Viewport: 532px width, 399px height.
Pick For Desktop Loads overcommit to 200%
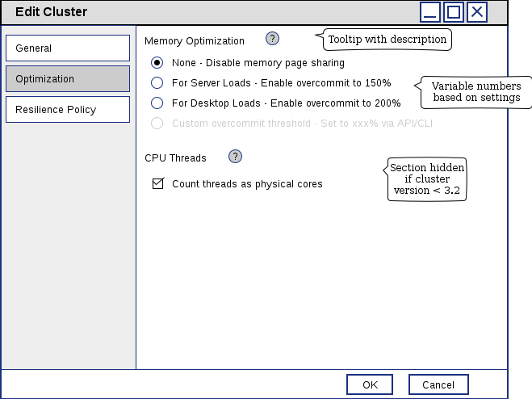pos(157,103)
